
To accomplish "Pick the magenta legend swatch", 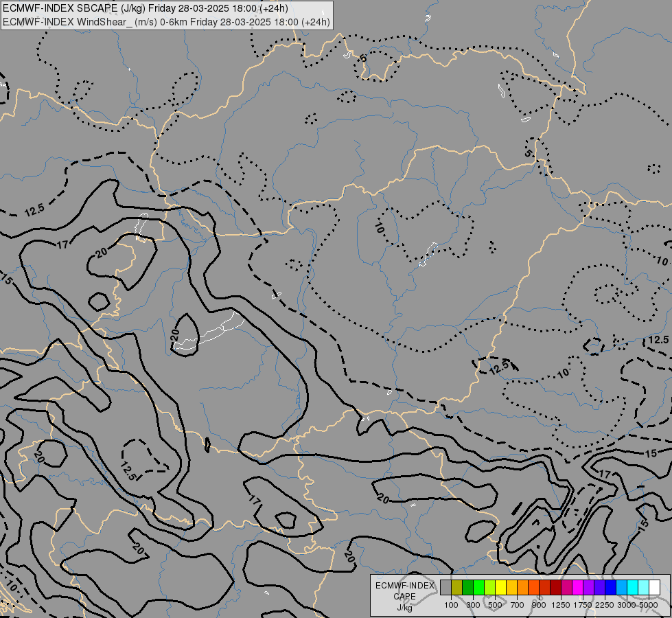I will pos(578,587).
